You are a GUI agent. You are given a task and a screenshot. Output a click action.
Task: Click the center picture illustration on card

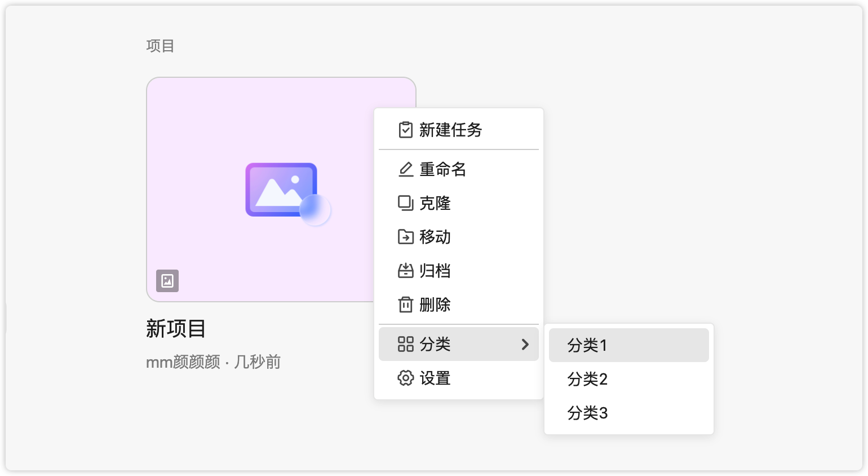click(286, 192)
